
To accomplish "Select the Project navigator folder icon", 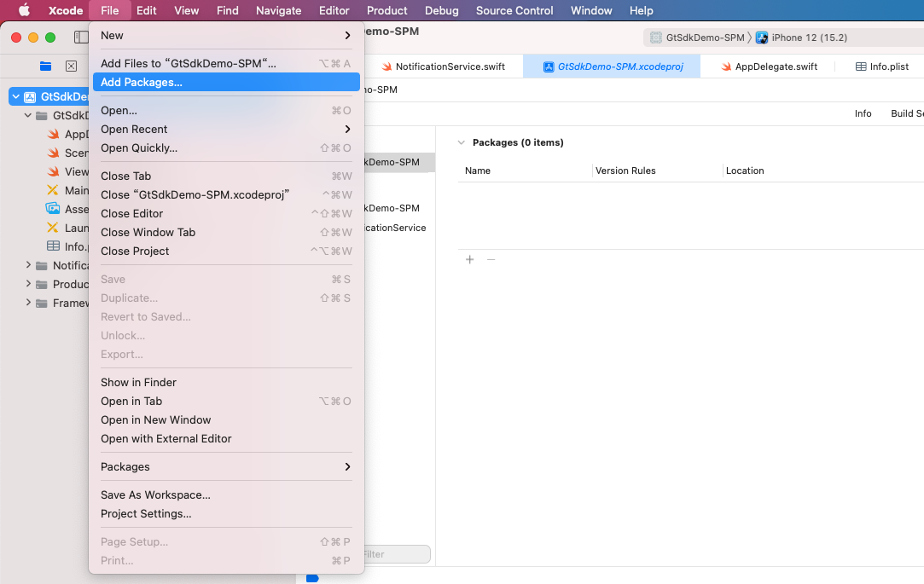I will click(45, 66).
